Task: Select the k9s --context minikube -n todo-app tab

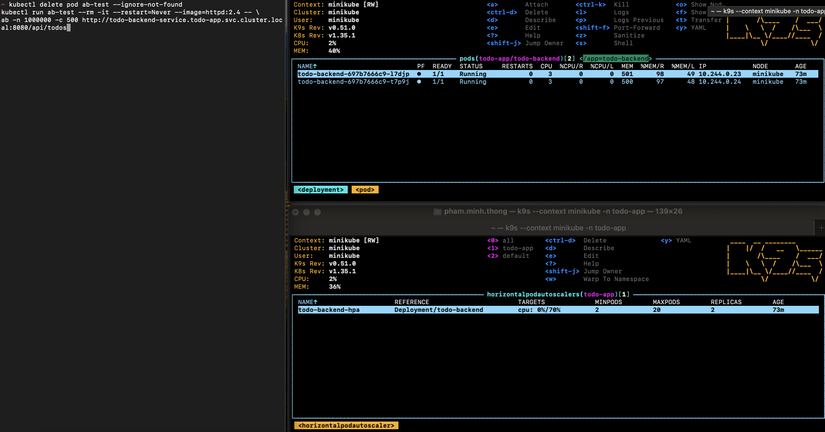Action: pyautogui.click(x=558, y=228)
